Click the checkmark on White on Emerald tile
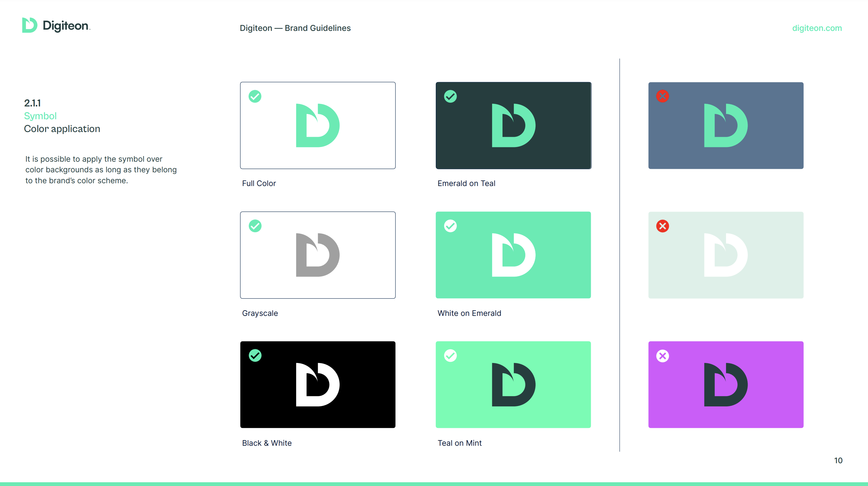 [450, 226]
